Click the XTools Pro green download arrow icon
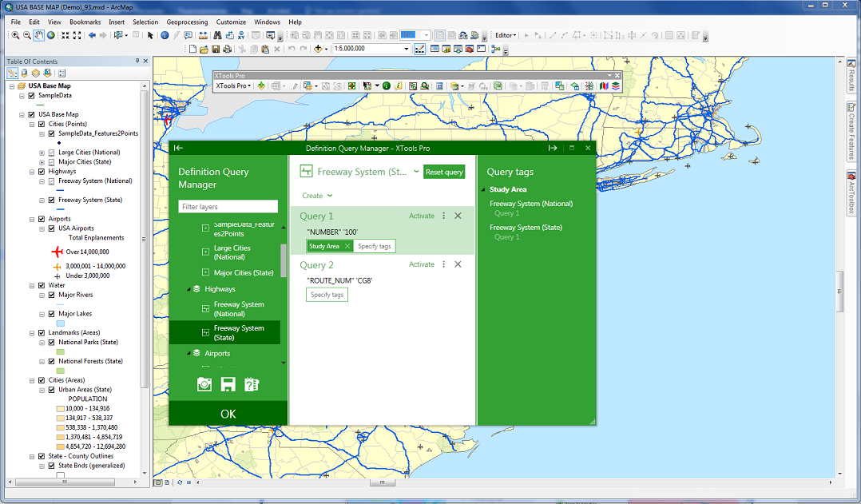The width and height of the screenshot is (861, 504). pyautogui.click(x=261, y=86)
